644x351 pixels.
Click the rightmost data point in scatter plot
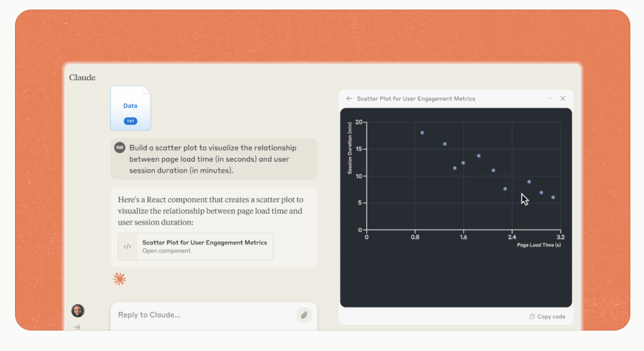pyautogui.click(x=553, y=197)
